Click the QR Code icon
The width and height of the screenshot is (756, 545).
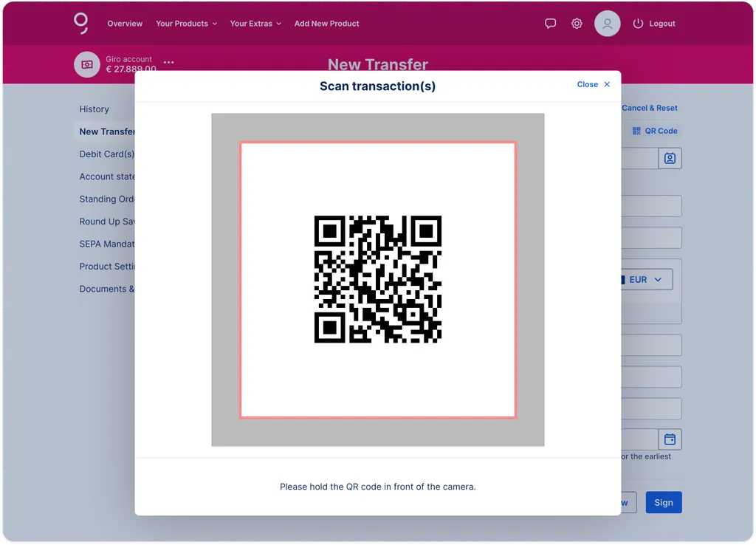coord(636,131)
